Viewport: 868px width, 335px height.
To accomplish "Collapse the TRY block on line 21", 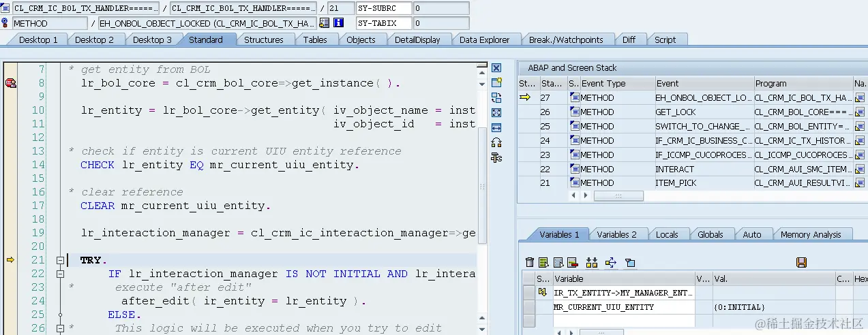I will (x=61, y=260).
